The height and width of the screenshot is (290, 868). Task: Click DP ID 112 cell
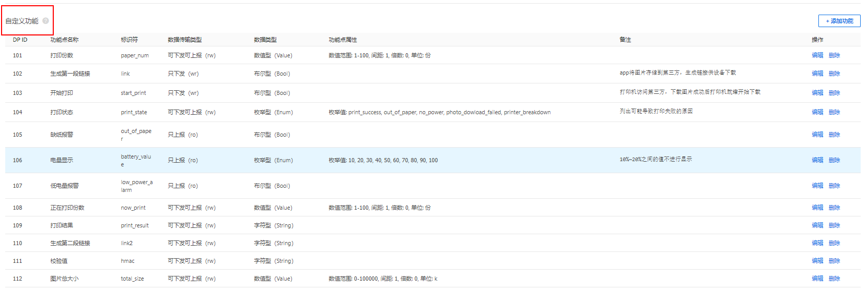17,279
